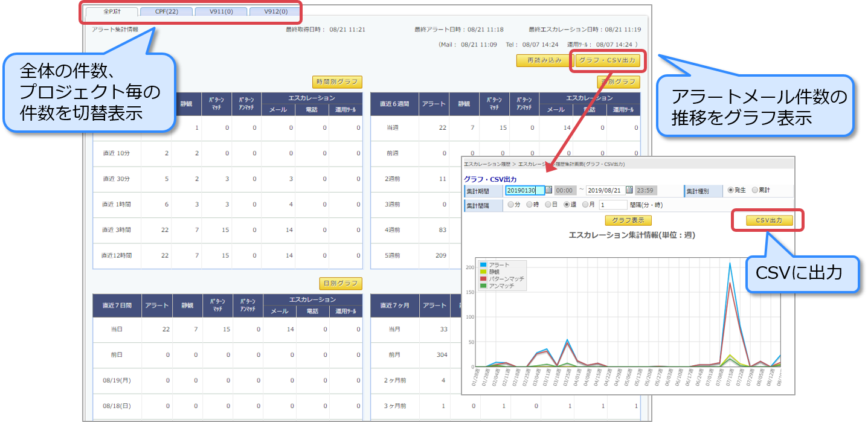Select the 月 interval radio button
Image resolution: width=868 pixels, height=422 pixels.
coord(585,205)
